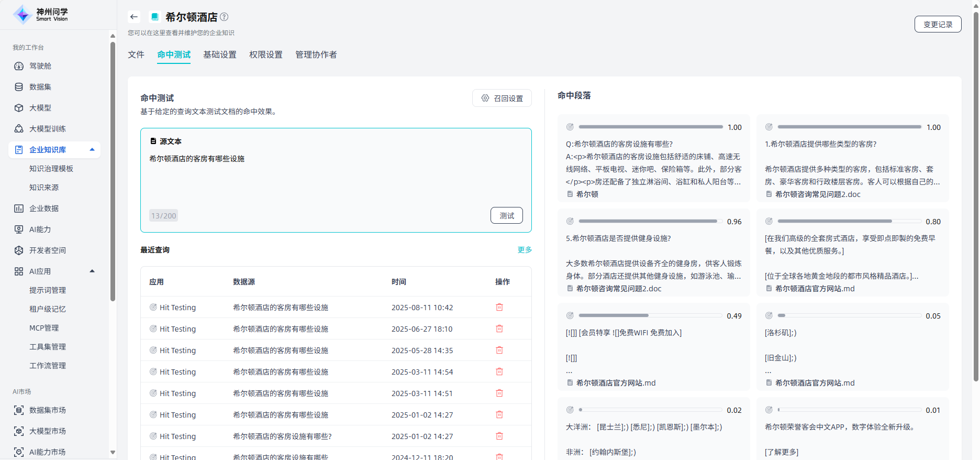Open the paragraph card 5.希尔顿酒店是否提供健身设施?
Viewport: 980px width, 460px height.
tap(654, 253)
